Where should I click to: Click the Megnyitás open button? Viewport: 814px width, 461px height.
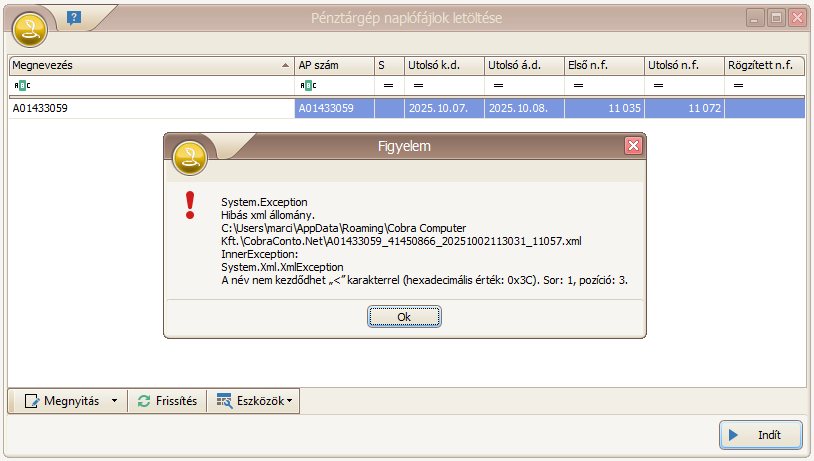[x=61, y=401]
